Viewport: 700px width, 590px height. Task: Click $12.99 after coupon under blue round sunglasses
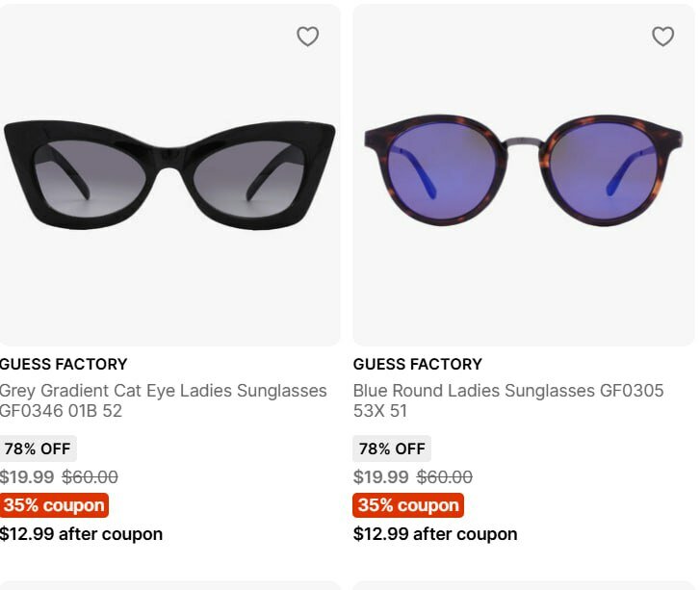pos(435,534)
